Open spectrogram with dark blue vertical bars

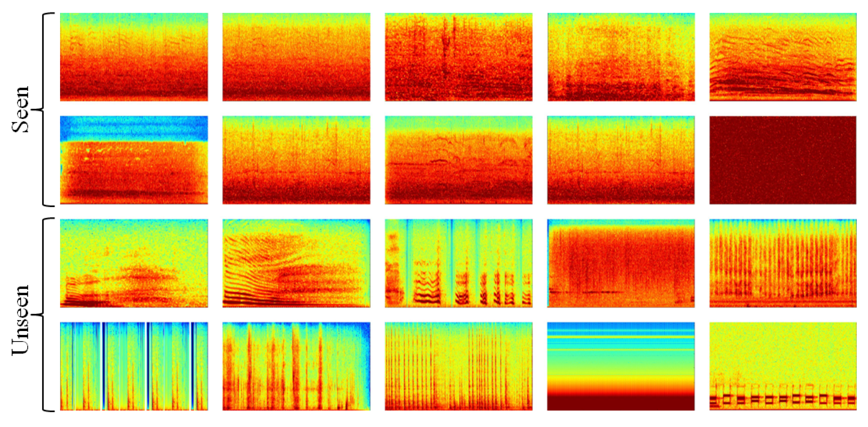[x=134, y=366]
